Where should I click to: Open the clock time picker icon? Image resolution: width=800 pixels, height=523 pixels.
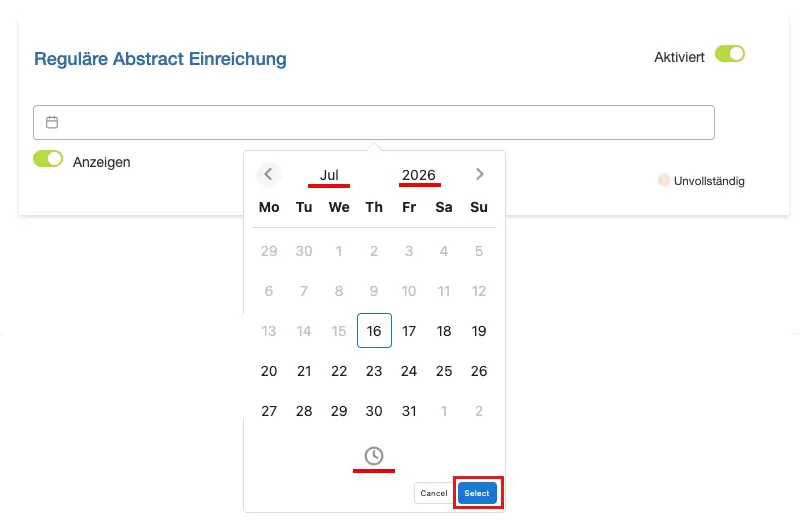pos(373,456)
